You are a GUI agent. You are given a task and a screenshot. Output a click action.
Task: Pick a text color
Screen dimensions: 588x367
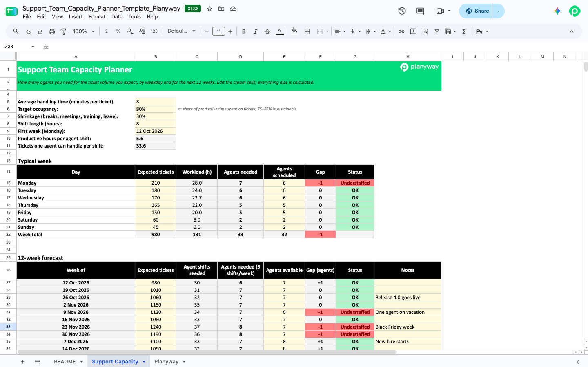(280, 31)
